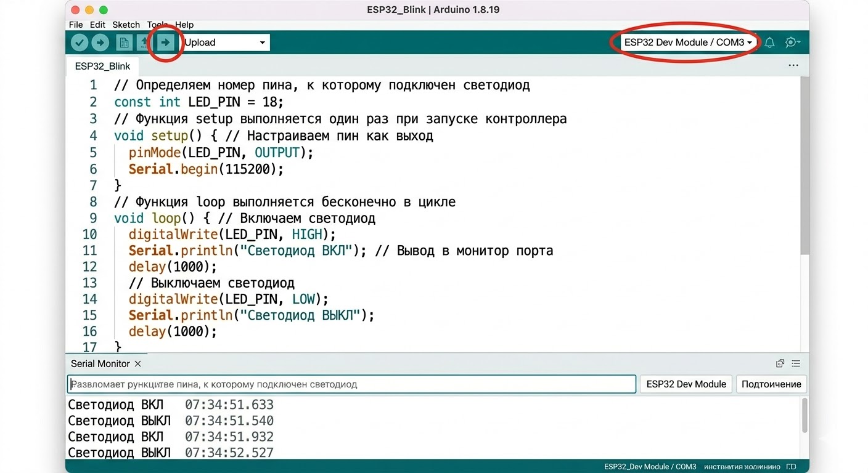Open the Upload mode dropdown
Viewport: 868px width, 473px height.
[x=225, y=42]
